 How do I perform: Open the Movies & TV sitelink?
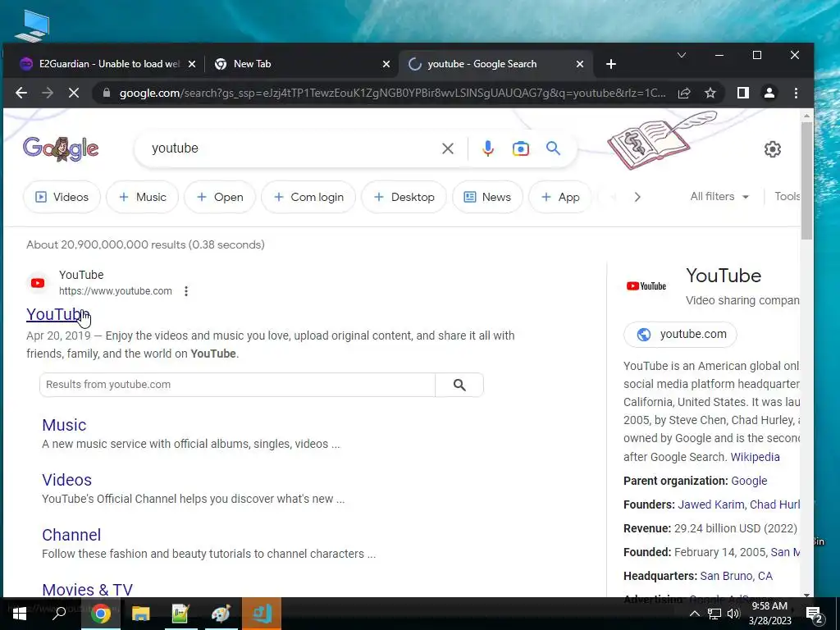coord(87,589)
